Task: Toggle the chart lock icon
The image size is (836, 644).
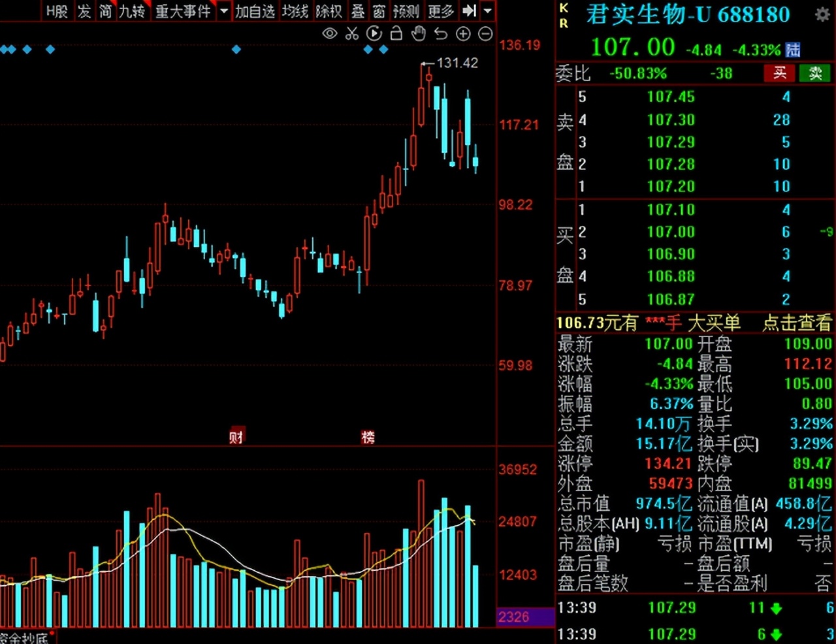Action: [x=396, y=33]
